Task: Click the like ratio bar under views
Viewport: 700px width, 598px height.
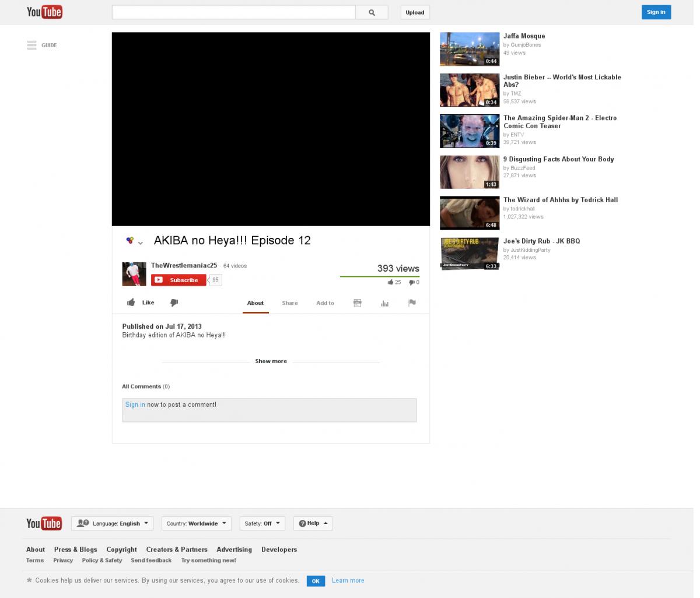Action: tap(380, 276)
